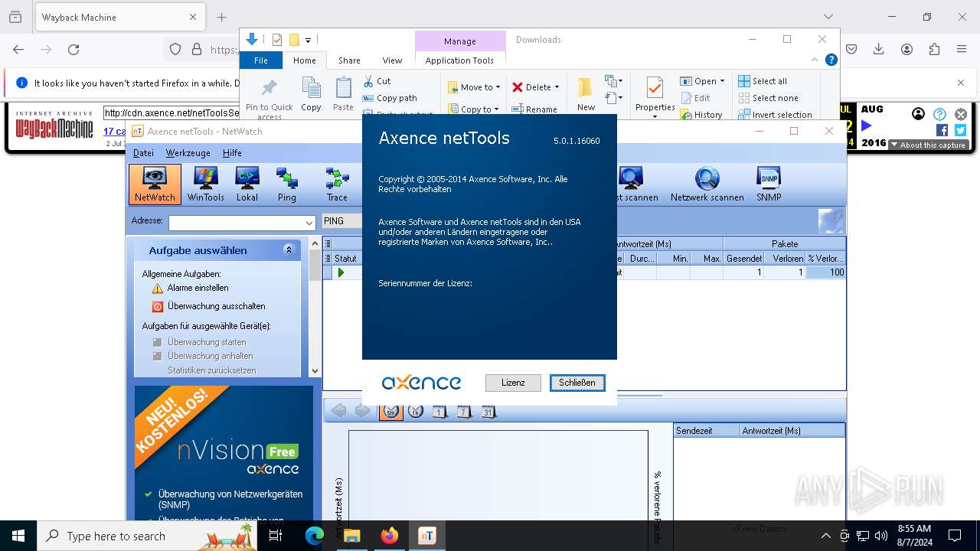Open File Explorer from the taskbar
This screenshot has width=980, height=551.
pyautogui.click(x=352, y=536)
